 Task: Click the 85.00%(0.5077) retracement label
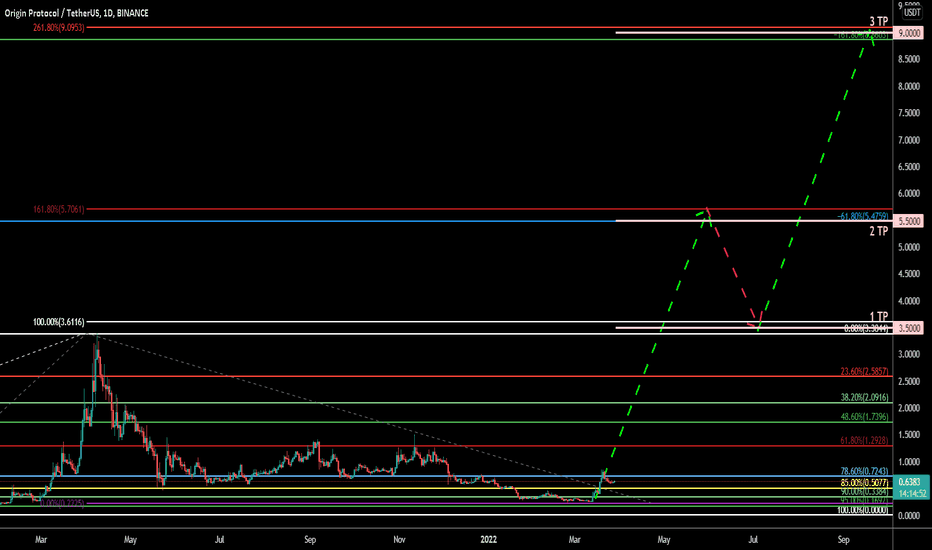[865, 483]
